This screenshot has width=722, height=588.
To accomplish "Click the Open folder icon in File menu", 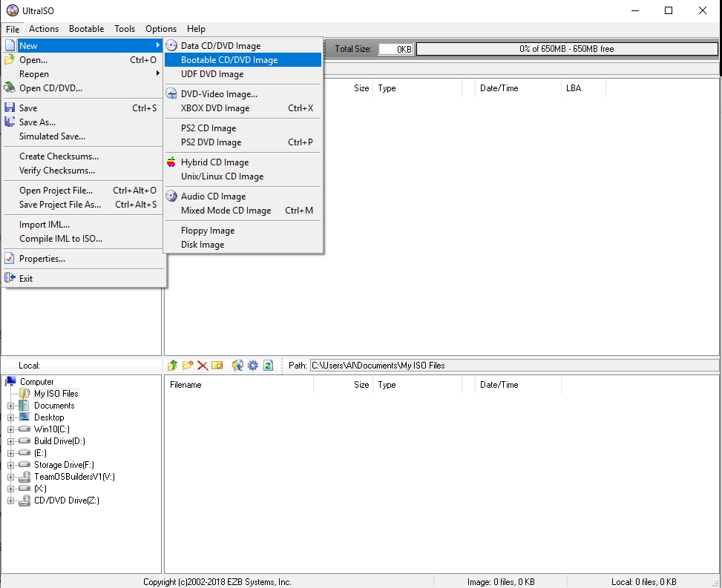I will point(10,60).
